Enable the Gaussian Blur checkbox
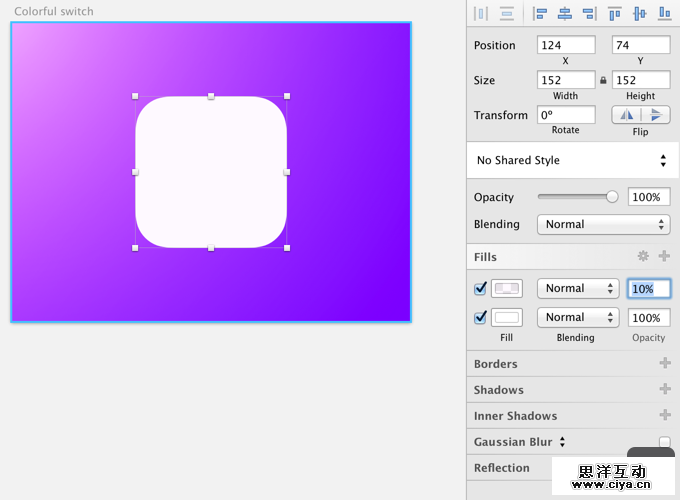Image resolution: width=680 pixels, height=500 pixels. pyautogui.click(x=664, y=442)
